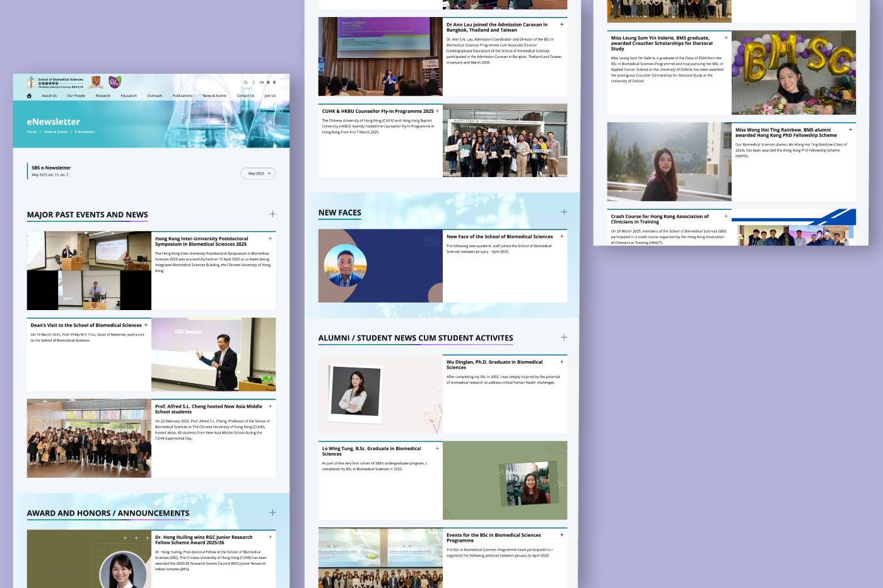883x588 pixels.
Task: Expand the Major Past Events and News section
Action: pos(272,214)
